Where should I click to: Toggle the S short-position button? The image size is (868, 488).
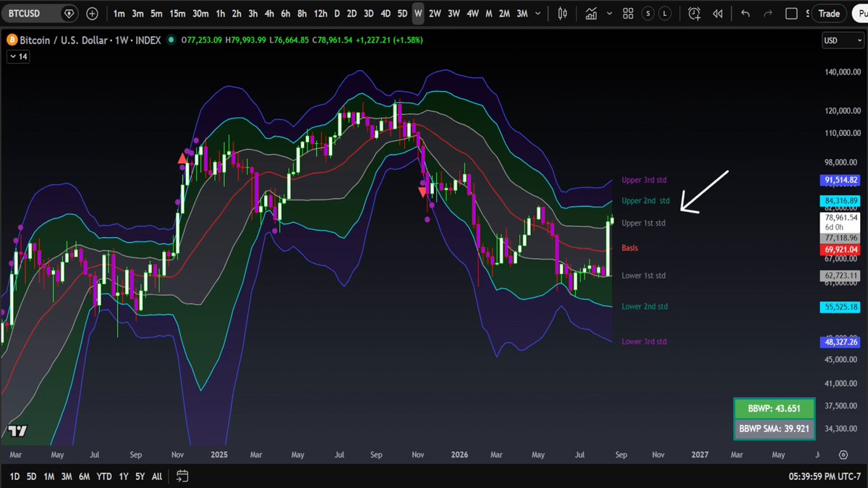point(649,14)
